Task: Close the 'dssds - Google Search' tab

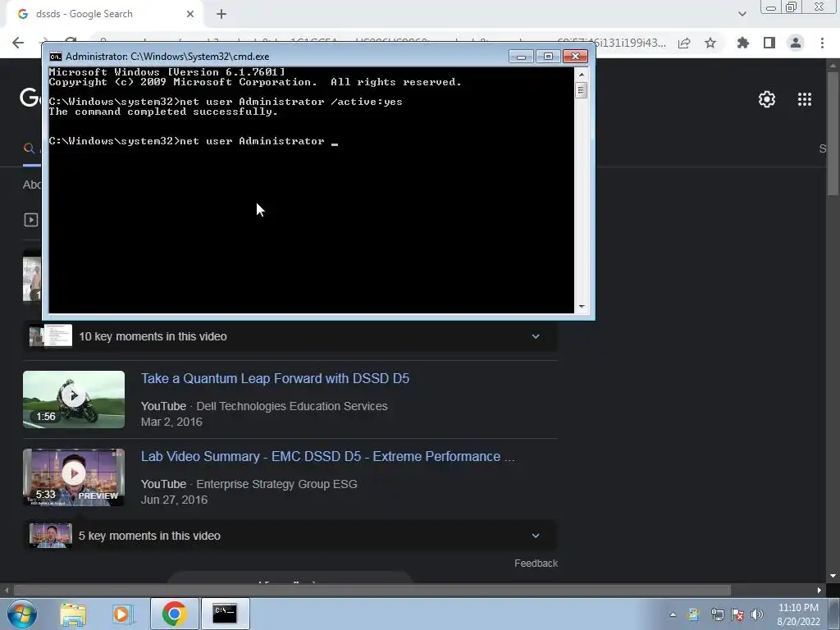Action: click(x=190, y=14)
